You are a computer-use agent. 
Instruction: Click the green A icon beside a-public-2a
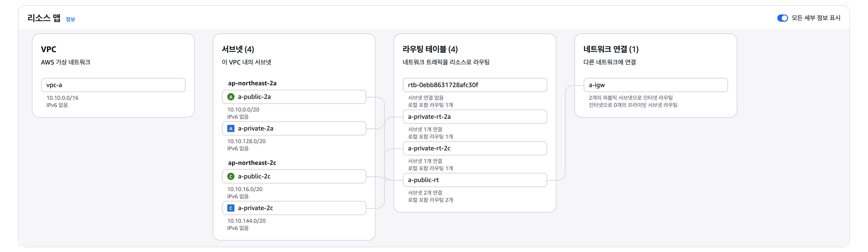pyautogui.click(x=231, y=97)
